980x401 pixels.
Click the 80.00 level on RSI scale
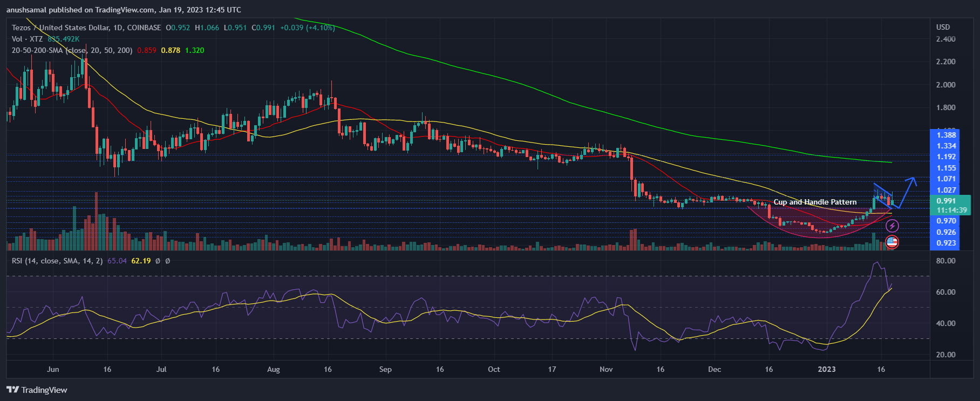(x=945, y=261)
